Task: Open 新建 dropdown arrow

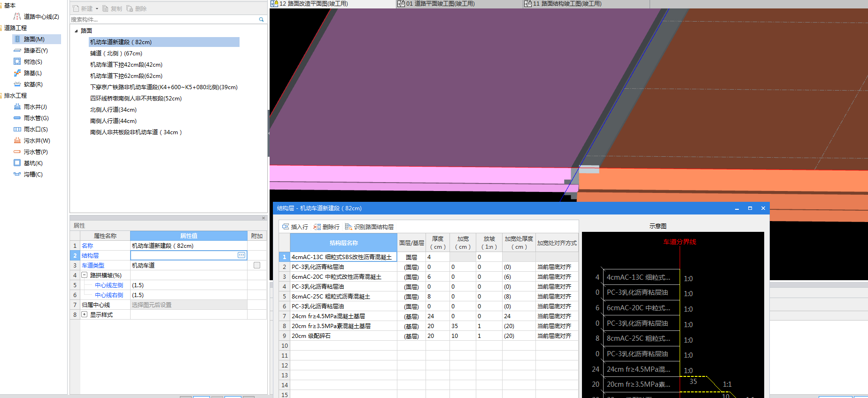Action: point(97,8)
